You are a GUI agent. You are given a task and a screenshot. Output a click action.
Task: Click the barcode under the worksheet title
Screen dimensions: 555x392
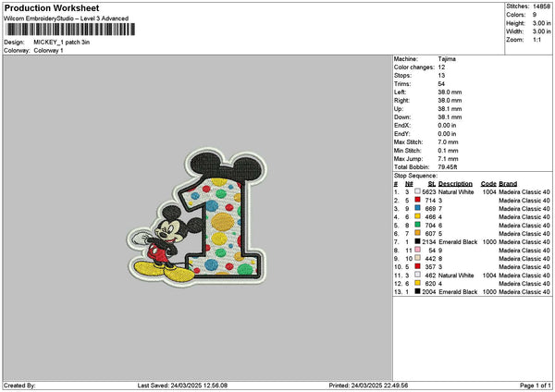pyautogui.click(x=70, y=30)
